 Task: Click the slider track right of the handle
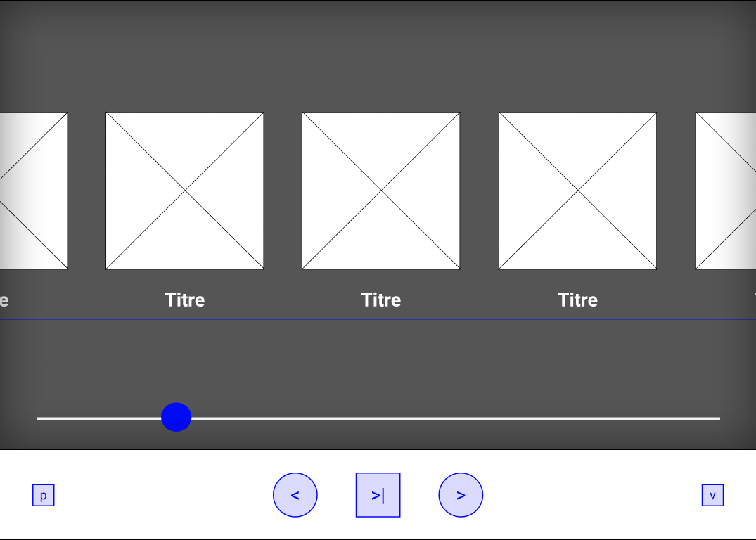click(450, 418)
